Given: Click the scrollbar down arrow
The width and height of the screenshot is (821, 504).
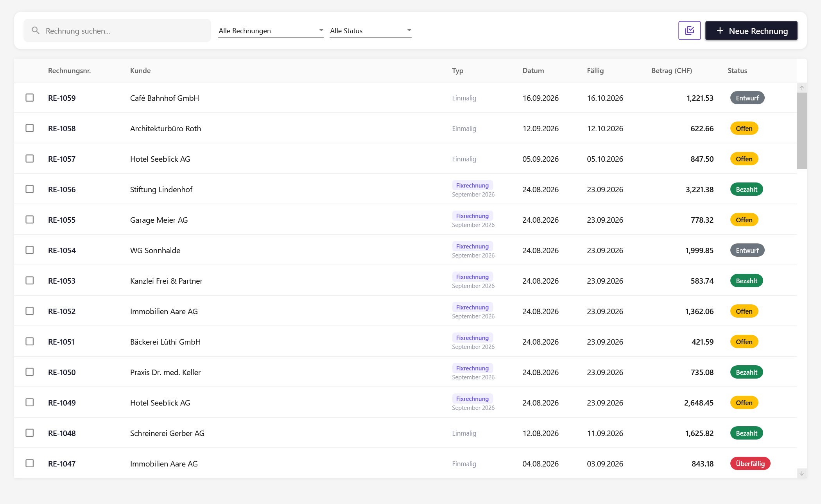Looking at the screenshot, I should (x=801, y=474).
